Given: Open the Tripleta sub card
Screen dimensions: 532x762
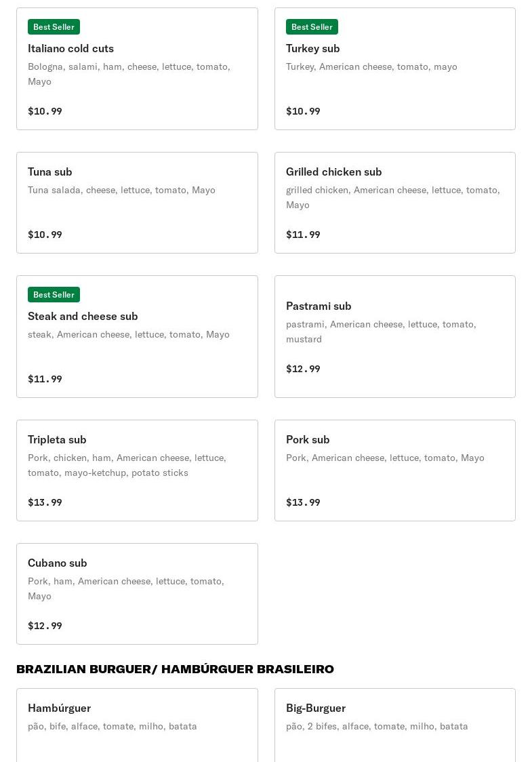Looking at the screenshot, I should 137,470.
